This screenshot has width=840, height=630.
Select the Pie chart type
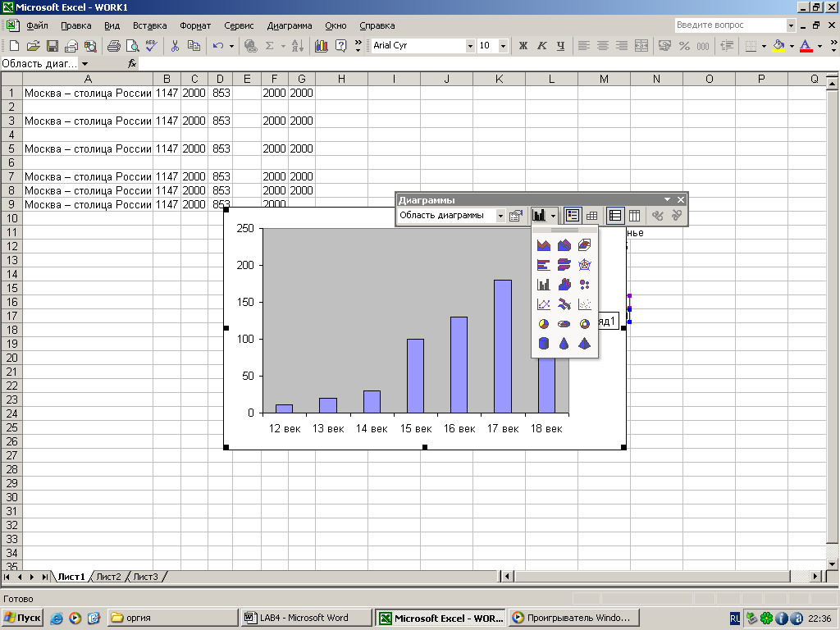543,324
